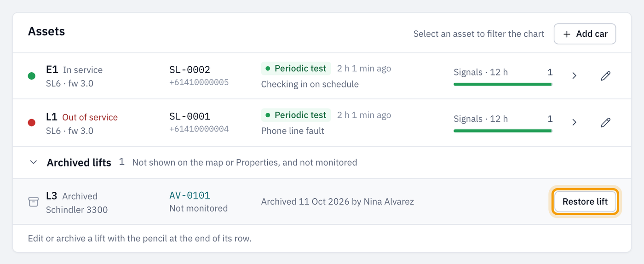Image resolution: width=644 pixels, height=264 pixels.
Task: Edit lift L1 with pencil icon
Action: (x=606, y=122)
